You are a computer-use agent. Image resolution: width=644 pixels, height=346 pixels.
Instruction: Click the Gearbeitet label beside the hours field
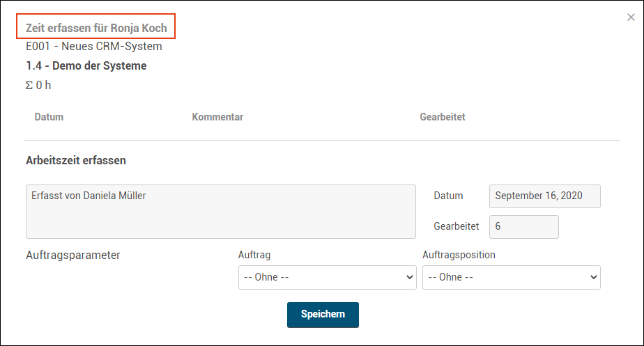(457, 227)
